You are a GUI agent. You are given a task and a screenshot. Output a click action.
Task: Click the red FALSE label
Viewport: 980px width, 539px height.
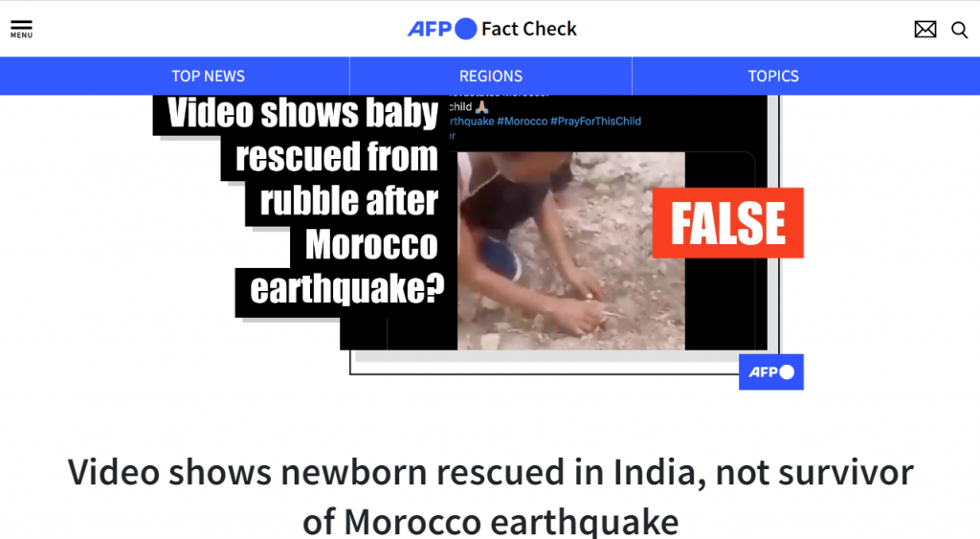(x=728, y=223)
